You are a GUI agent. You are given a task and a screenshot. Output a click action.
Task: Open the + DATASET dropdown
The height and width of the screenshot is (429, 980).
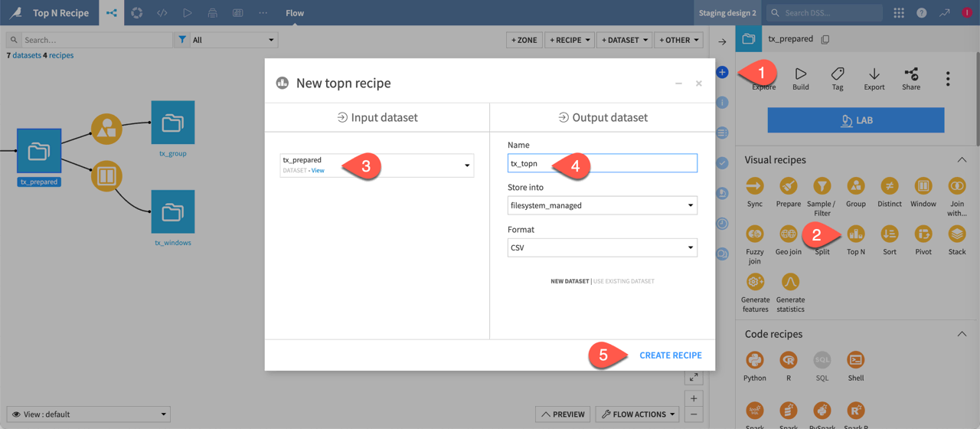click(625, 40)
